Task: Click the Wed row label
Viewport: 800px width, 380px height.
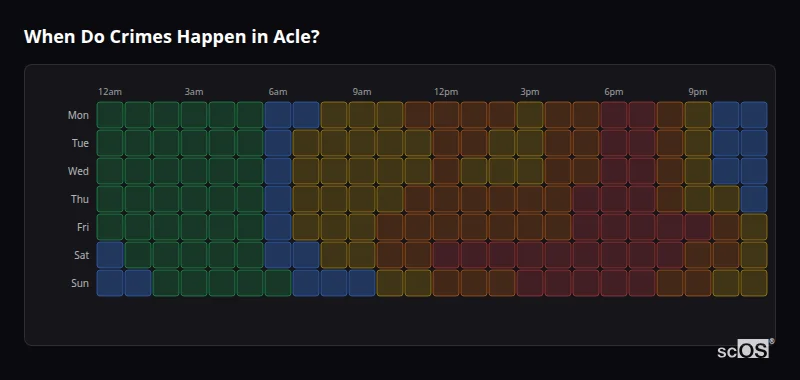Action: click(78, 171)
